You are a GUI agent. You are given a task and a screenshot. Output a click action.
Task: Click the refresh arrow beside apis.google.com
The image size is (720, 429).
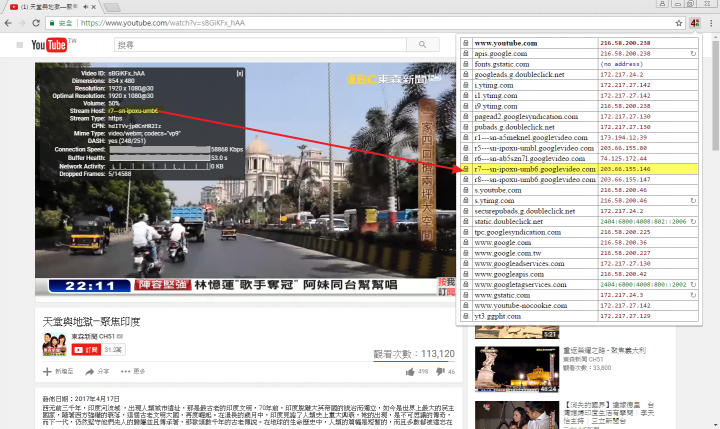[692, 56]
